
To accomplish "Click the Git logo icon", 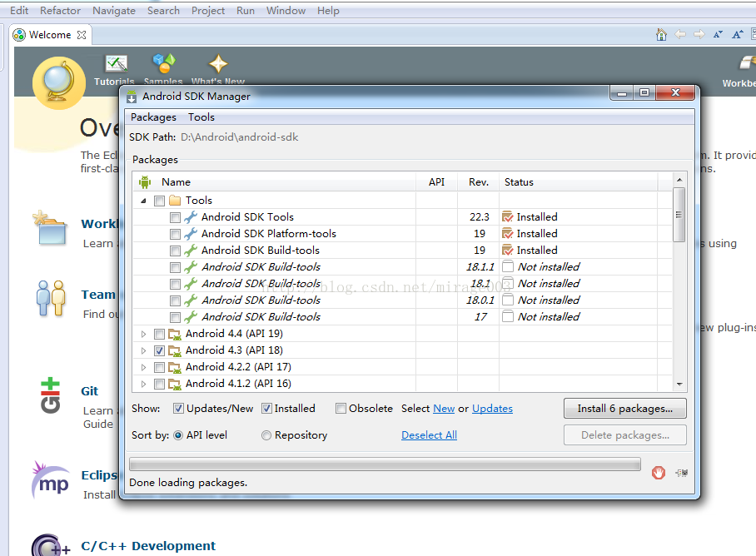I will (x=50, y=395).
